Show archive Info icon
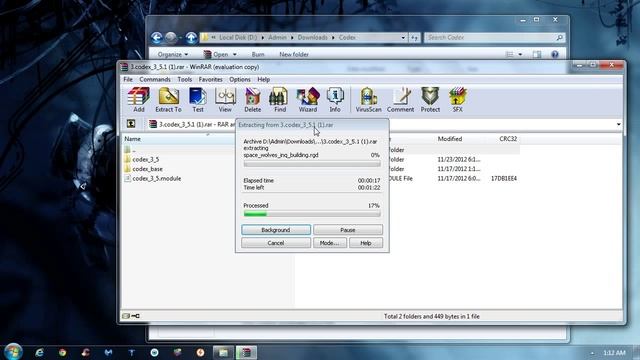This screenshot has width=640, height=360. tap(335, 99)
